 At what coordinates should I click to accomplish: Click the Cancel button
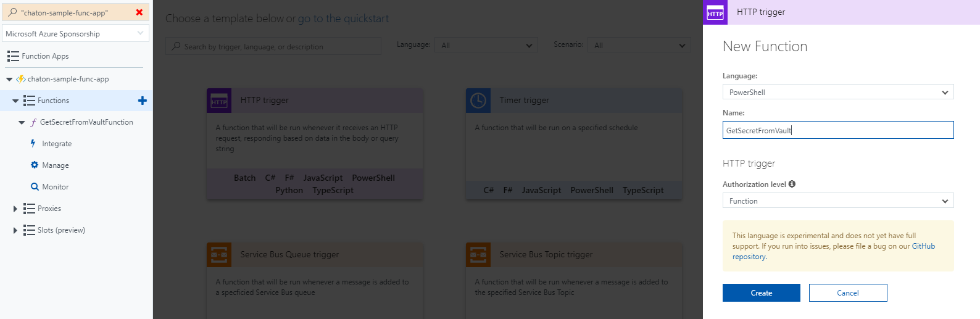[x=847, y=292]
